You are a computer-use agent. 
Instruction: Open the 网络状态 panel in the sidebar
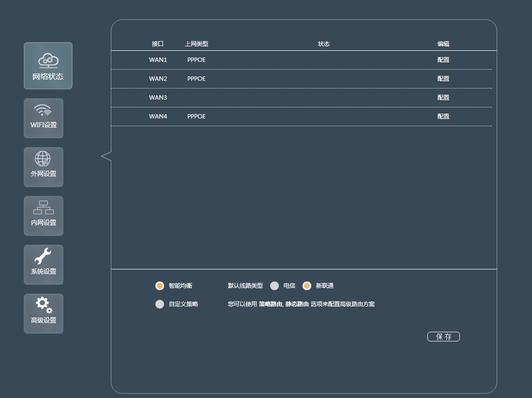pos(48,66)
